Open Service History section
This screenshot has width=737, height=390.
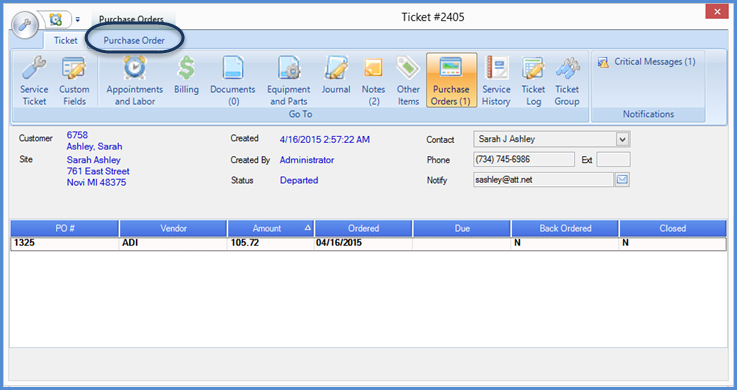click(x=496, y=81)
